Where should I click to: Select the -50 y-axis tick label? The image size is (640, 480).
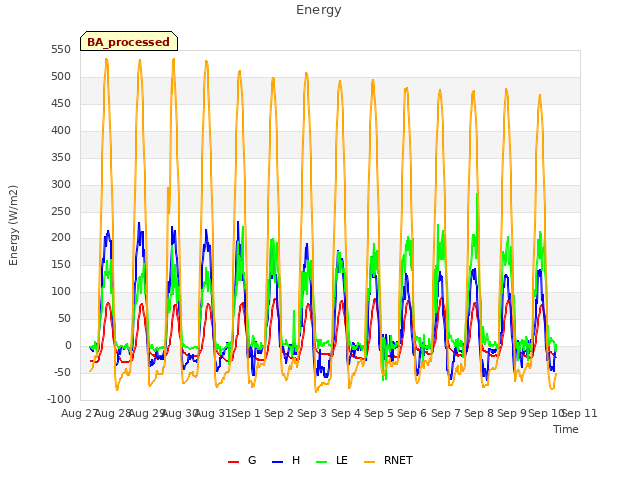(x=62, y=372)
